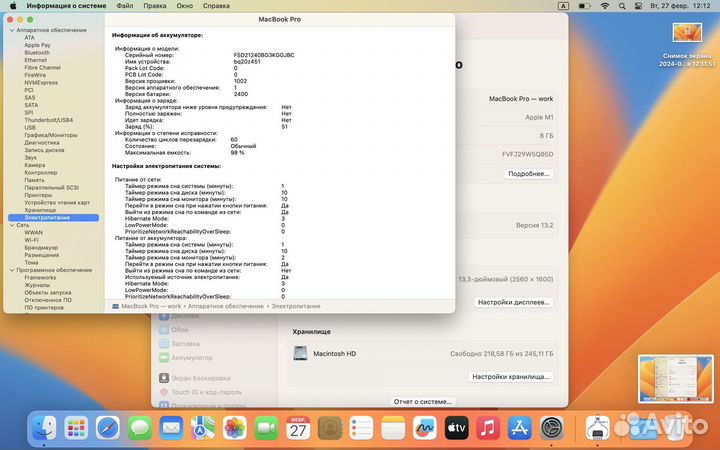Launch FaceTime from the Dock

(266, 428)
